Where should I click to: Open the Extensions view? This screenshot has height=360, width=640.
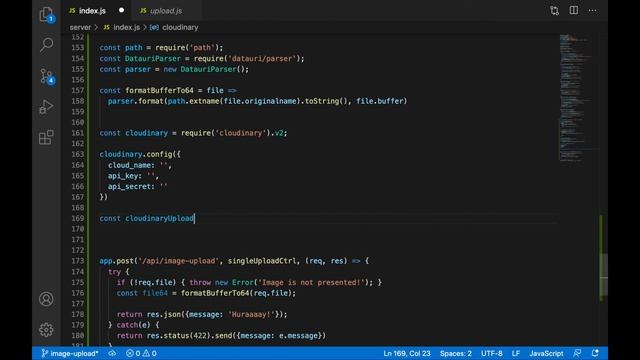click(x=47, y=137)
